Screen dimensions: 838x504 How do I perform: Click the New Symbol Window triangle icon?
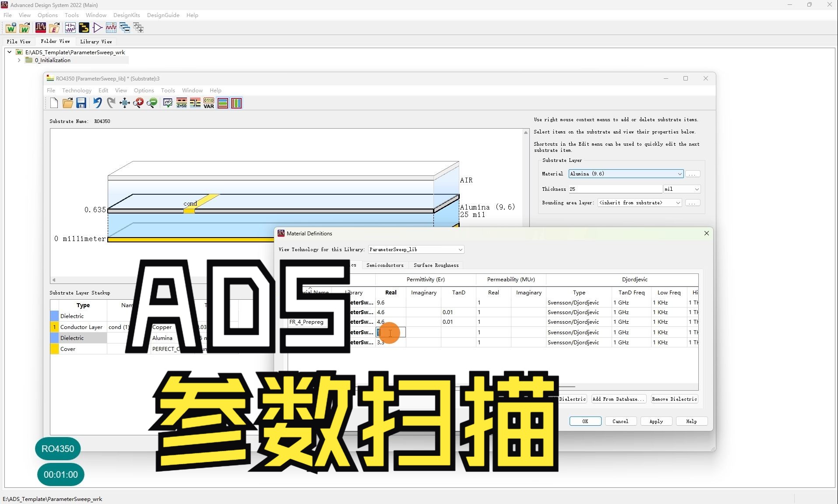97,28
